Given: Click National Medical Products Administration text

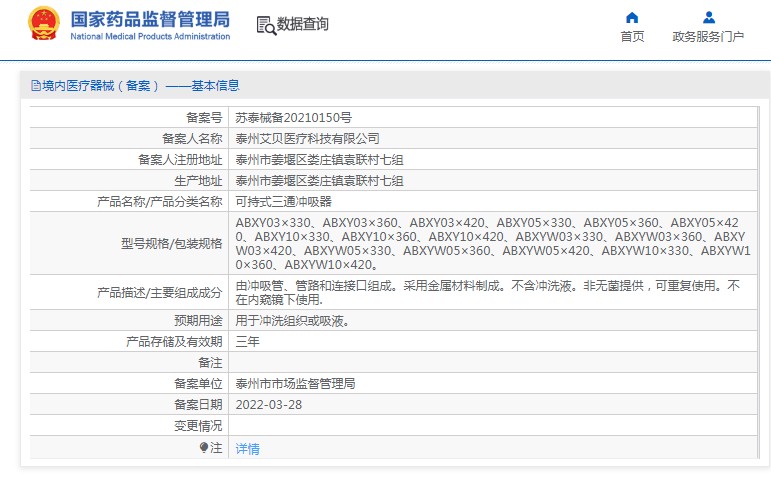Looking at the screenshot, I should 150,36.
